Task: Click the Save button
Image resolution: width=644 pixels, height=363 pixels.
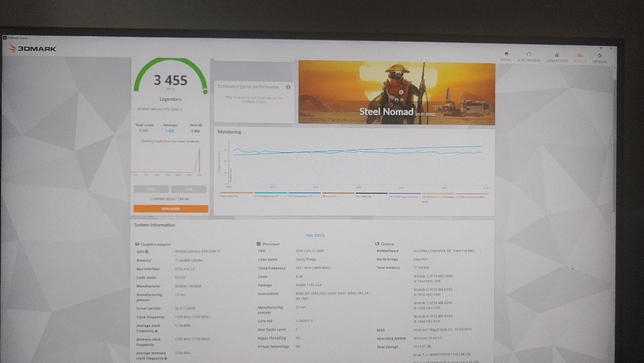Action: coord(188,189)
